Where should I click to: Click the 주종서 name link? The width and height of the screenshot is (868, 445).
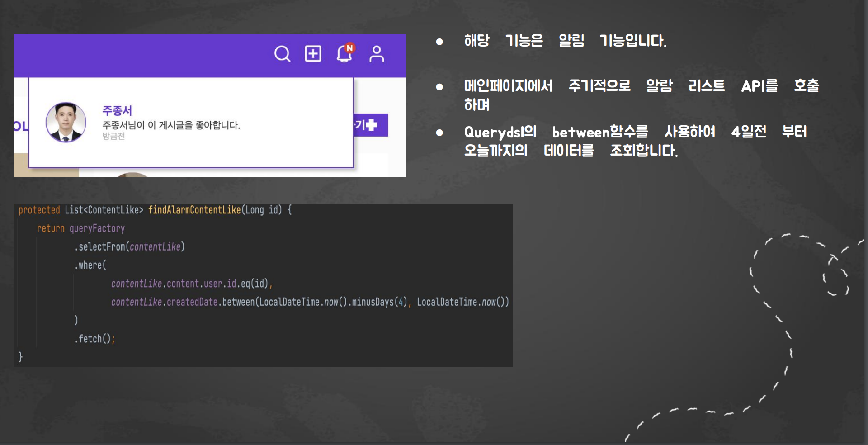tap(117, 110)
